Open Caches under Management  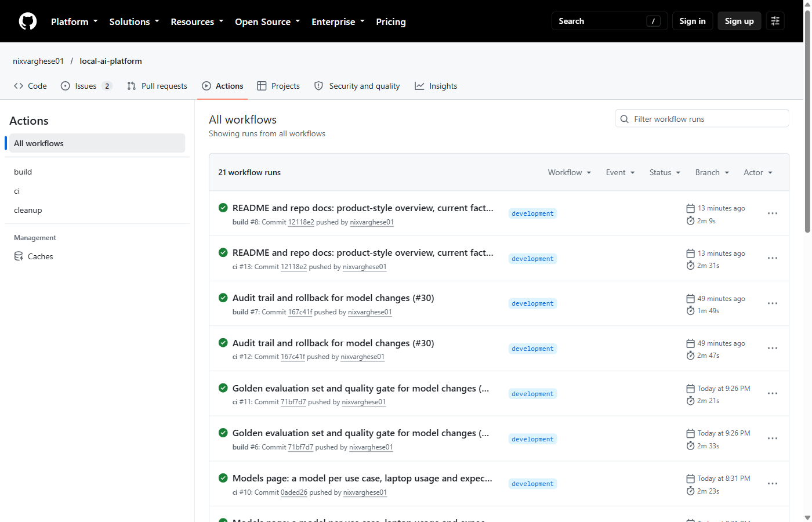[x=97, y=256]
